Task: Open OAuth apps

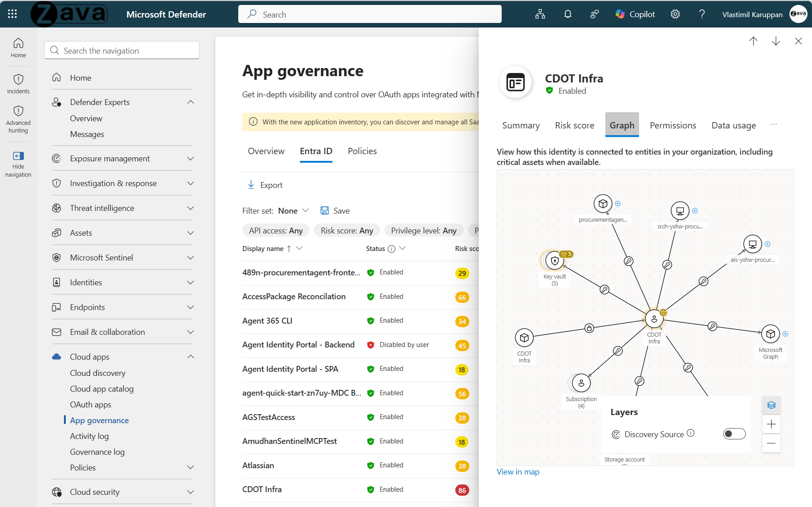Action: point(91,405)
